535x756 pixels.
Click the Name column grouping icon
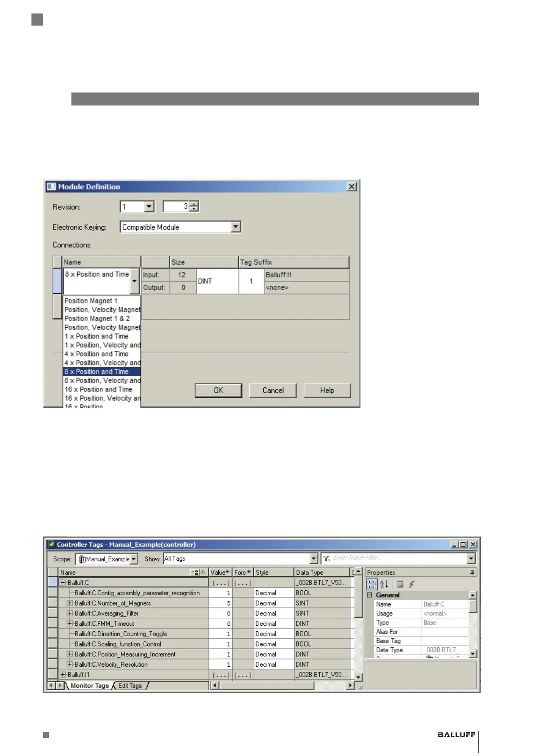[x=195, y=572]
